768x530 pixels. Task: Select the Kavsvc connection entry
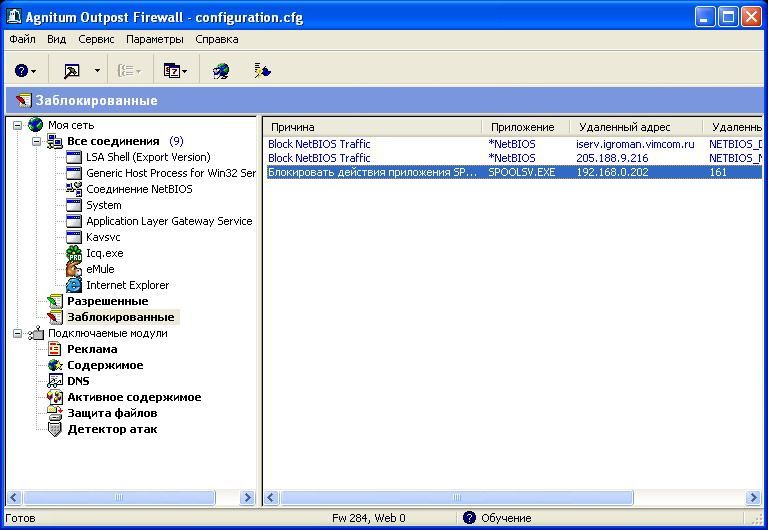[103, 237]
